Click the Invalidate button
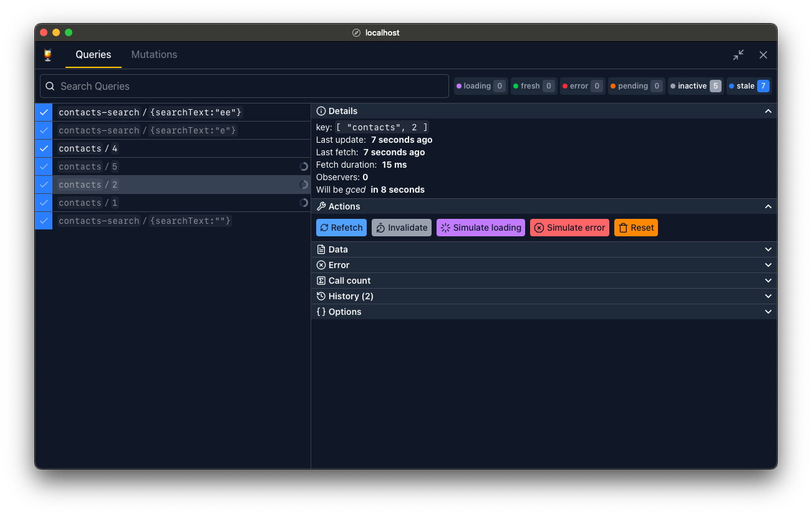The height and width of the screenshot is (515, 812). coord(401,228)
